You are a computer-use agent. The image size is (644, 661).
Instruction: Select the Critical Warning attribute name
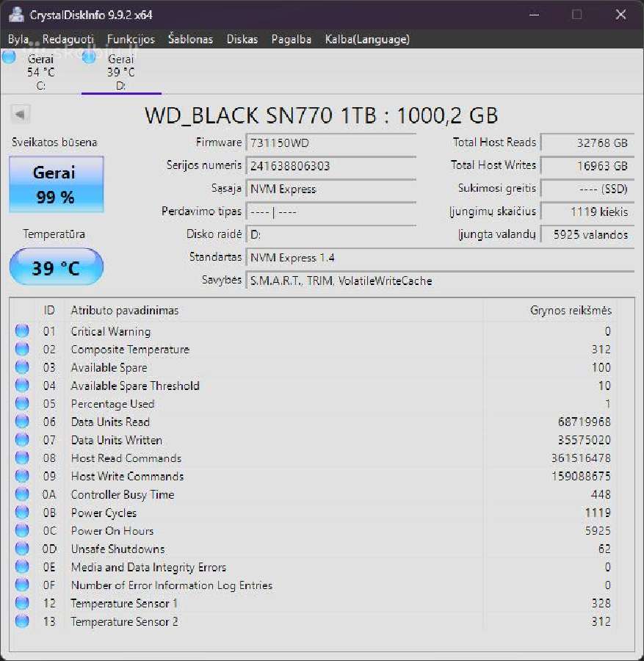click(111, 331)
